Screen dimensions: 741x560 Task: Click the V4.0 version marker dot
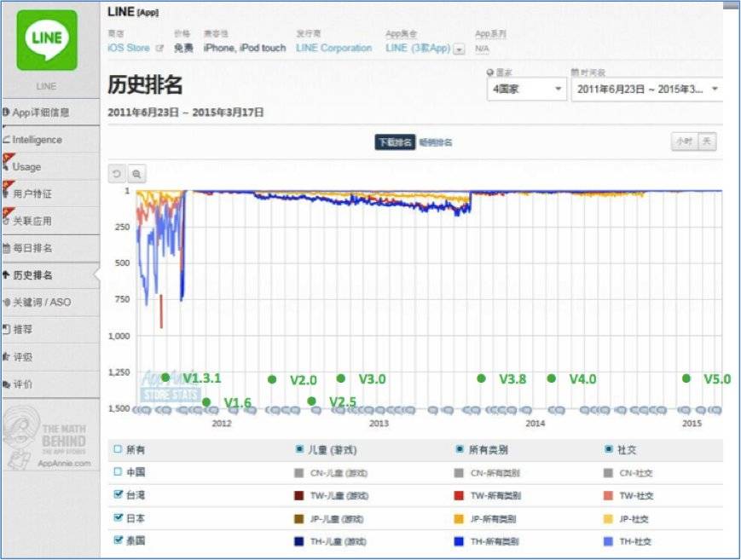(551, 378)
